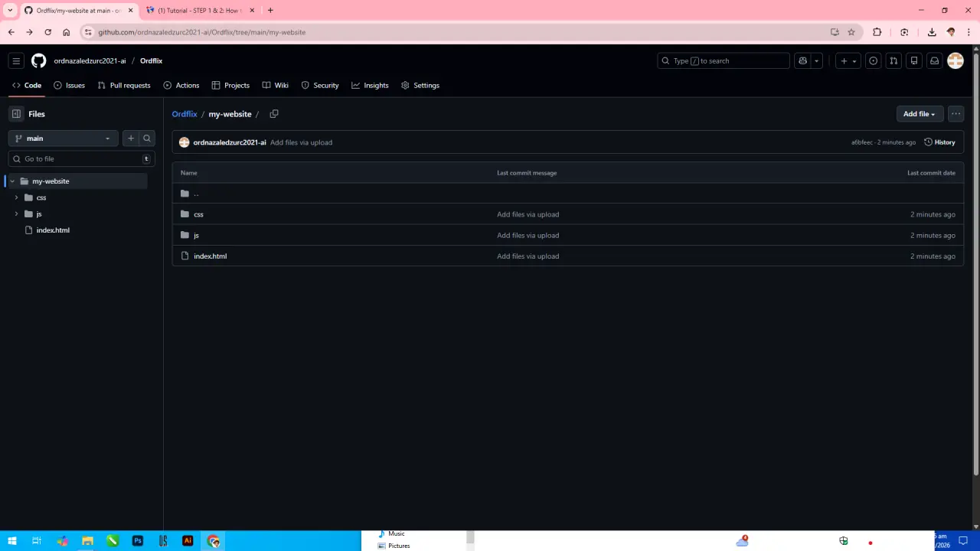Add a new file with plus icon in sidebar
The height and width of the screenshot is (551, 980).
[x=131, y=139]
